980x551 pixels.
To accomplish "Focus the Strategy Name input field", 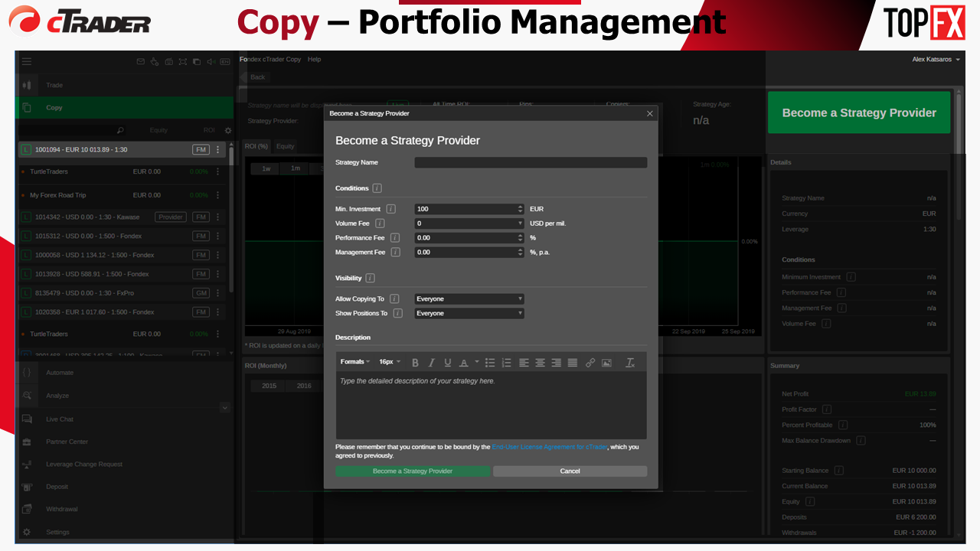I will [531, 162].
